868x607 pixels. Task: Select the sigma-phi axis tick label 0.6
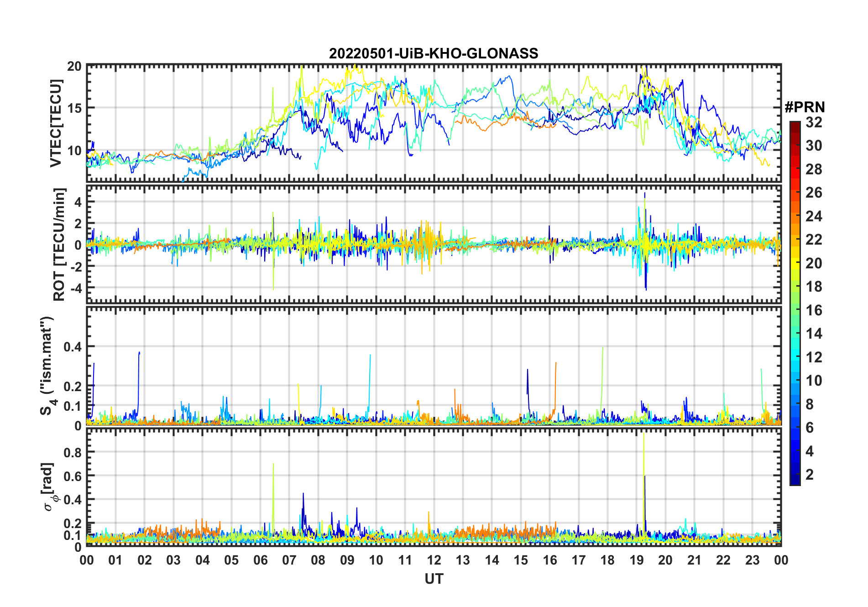[x=73, y=476]
